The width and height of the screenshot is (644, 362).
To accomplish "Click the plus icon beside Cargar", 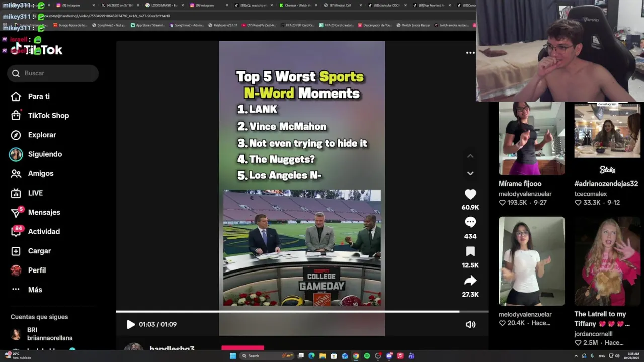I will click(16, 251).
